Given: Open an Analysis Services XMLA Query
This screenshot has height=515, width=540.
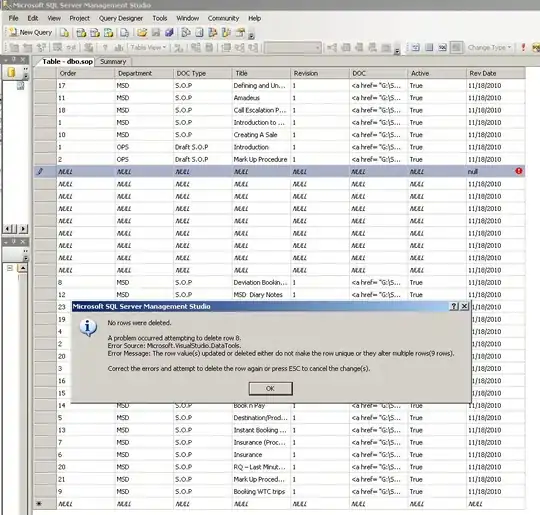Looking at the screenshot, I should coord(108,33).
